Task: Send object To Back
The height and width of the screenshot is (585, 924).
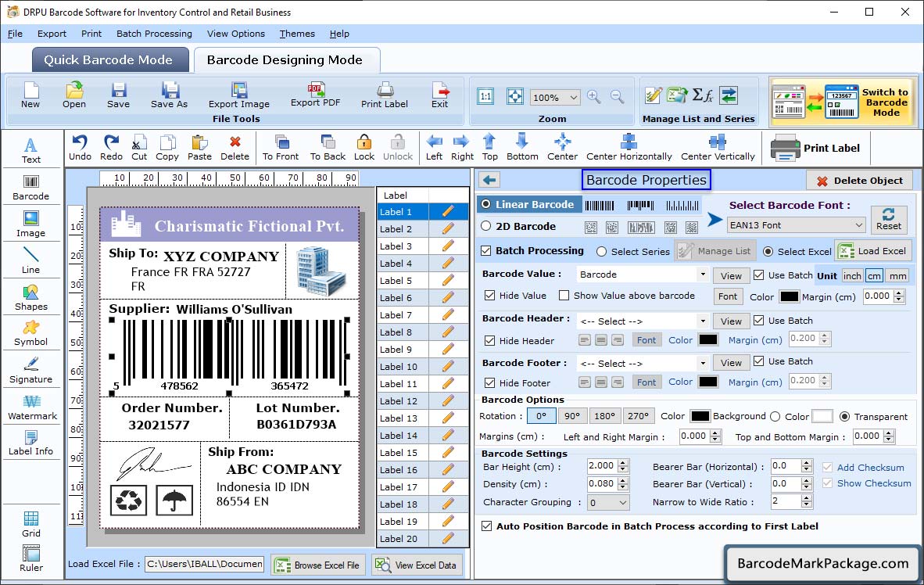Action: [328, 148]
